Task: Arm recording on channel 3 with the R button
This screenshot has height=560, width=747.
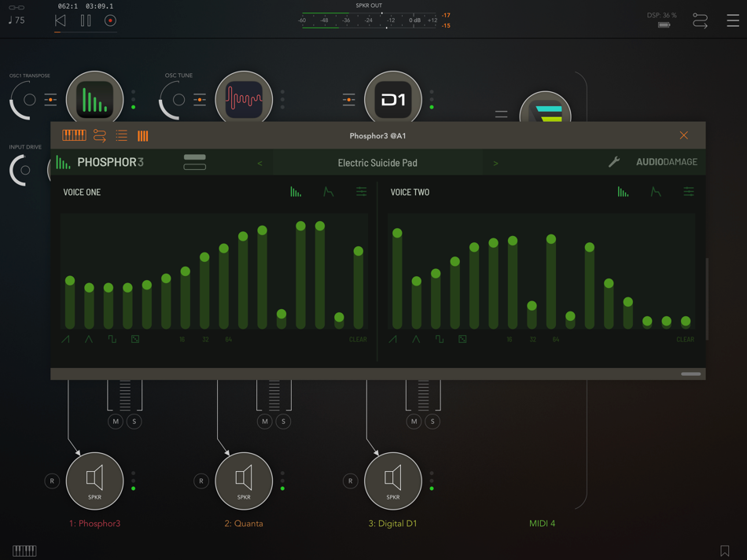Action: pos(350,481)
